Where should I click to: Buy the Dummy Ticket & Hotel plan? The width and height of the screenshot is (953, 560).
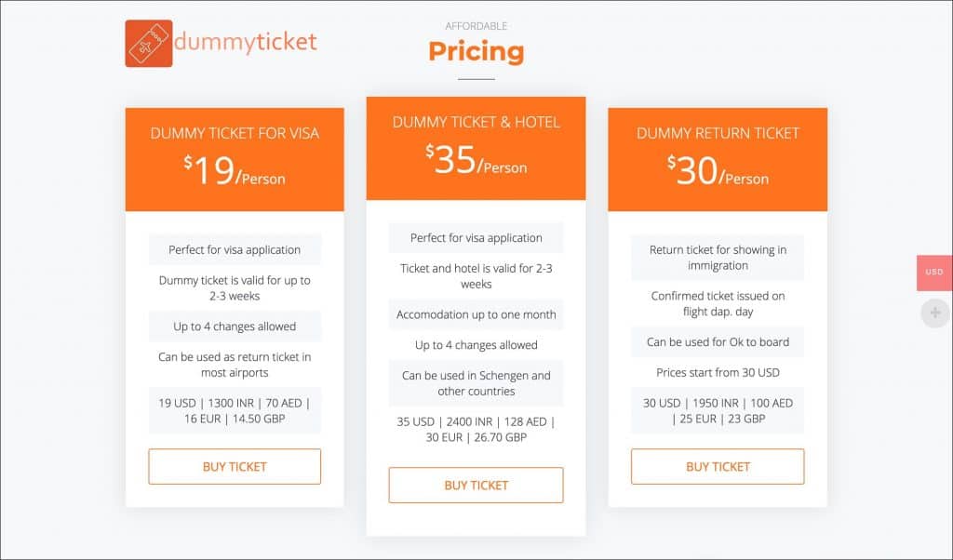click(x=476, y=486)
